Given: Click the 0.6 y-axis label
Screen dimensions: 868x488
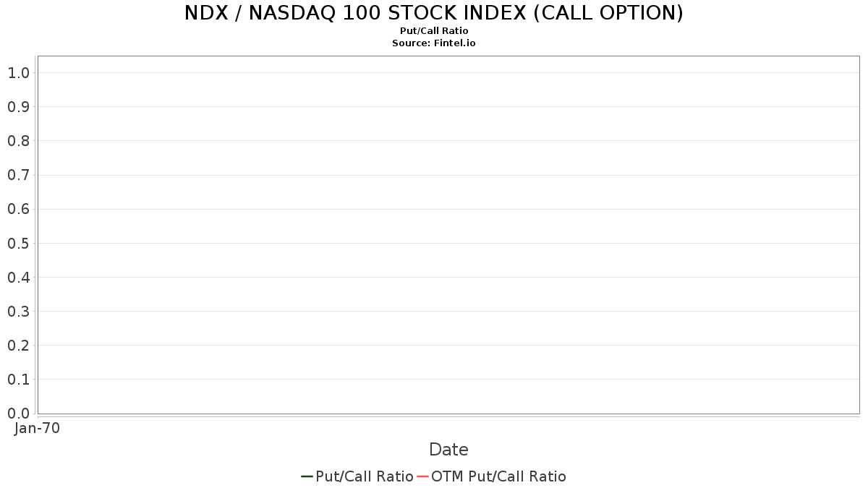Looking at the screenshot, I should [18, 209].
